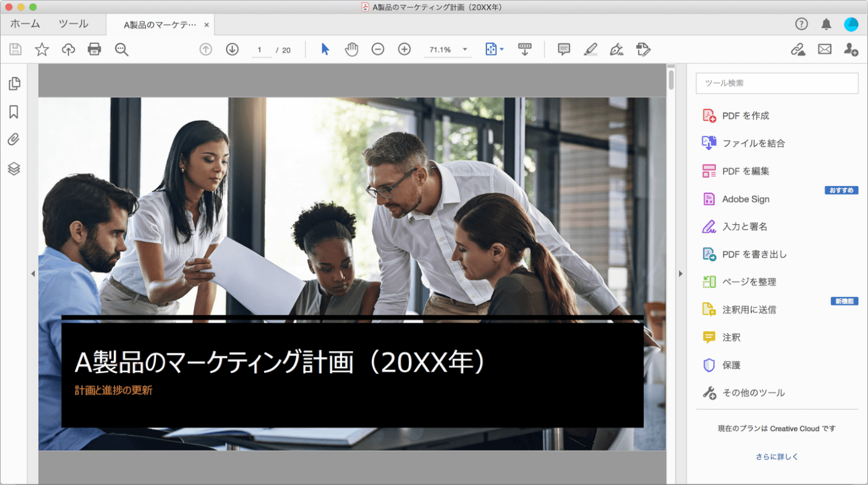Switch to the ホーム tab
The height and width of the screenshot is (485, 868).
point(25,24)
